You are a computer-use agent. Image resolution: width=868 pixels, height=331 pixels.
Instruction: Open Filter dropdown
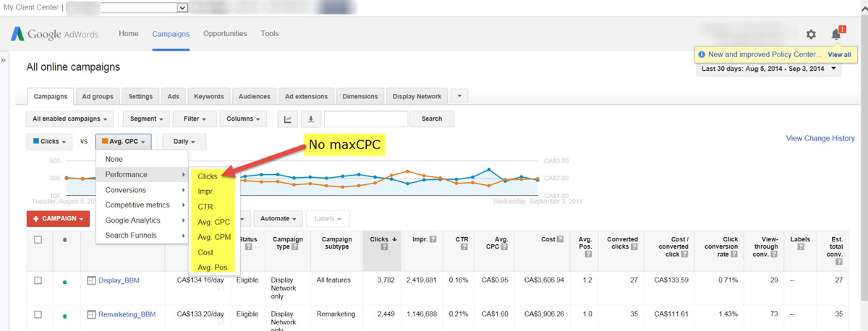click(x=195, y=119)
